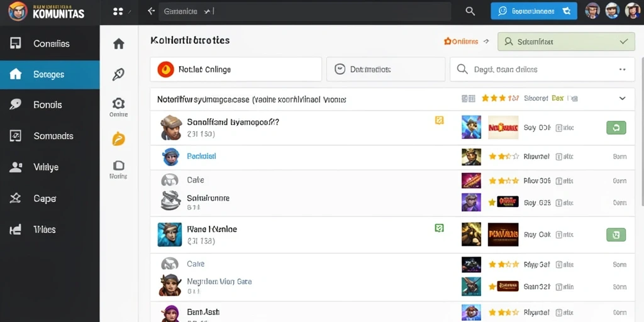Open the purple-hooded Bant Mash avatar

[x=170, y=314]
